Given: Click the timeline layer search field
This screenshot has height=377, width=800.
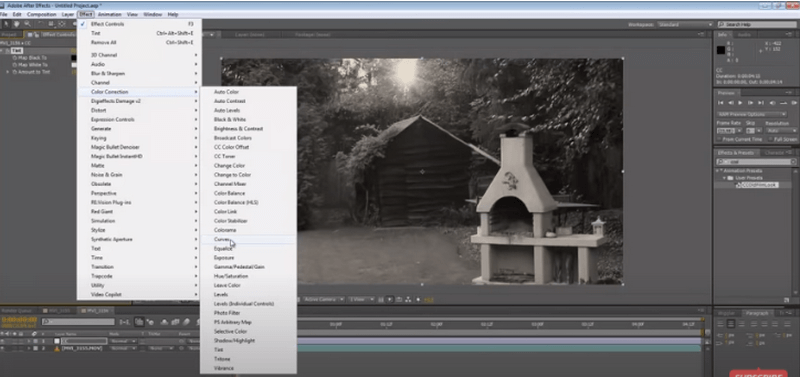Looking at the screenshot, I should coord(78,322).
